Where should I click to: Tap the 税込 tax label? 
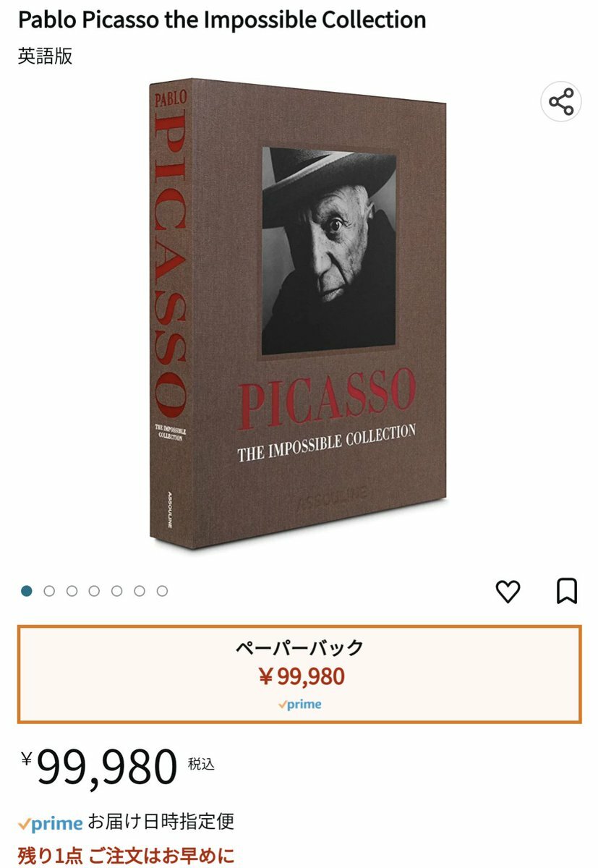coord(201,764)
